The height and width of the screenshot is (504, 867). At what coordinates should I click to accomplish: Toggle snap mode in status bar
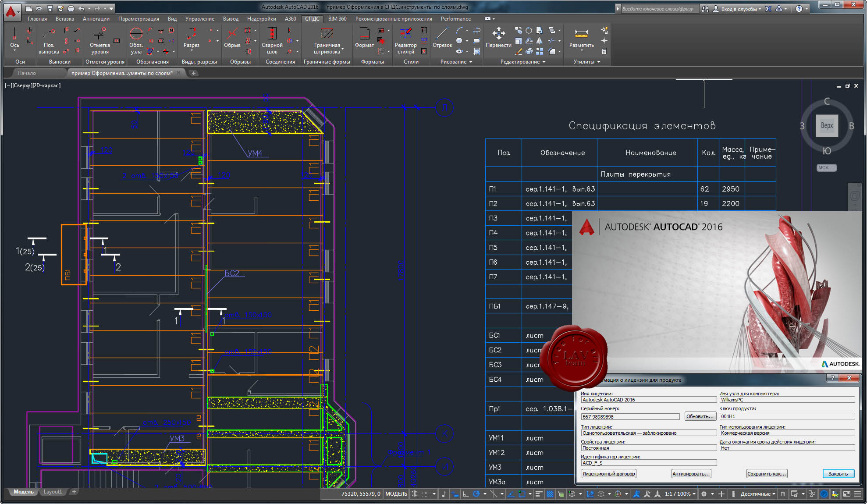[x=425, y=494]
